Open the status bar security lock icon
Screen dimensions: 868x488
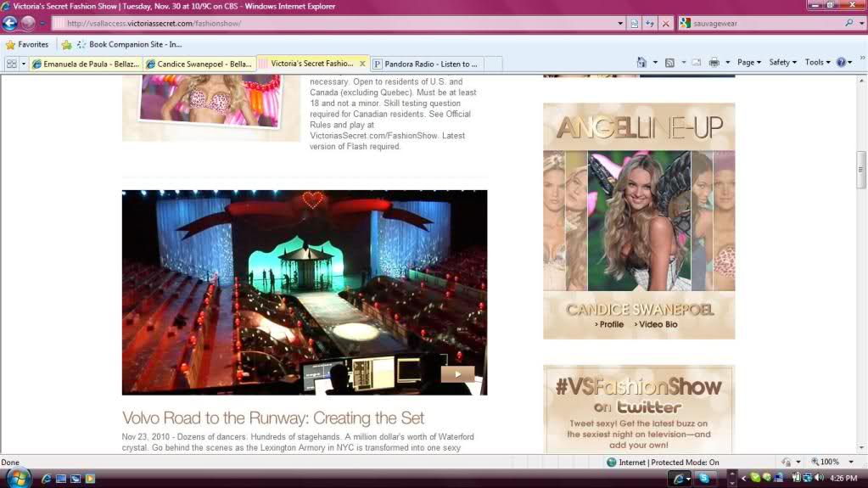786,462
